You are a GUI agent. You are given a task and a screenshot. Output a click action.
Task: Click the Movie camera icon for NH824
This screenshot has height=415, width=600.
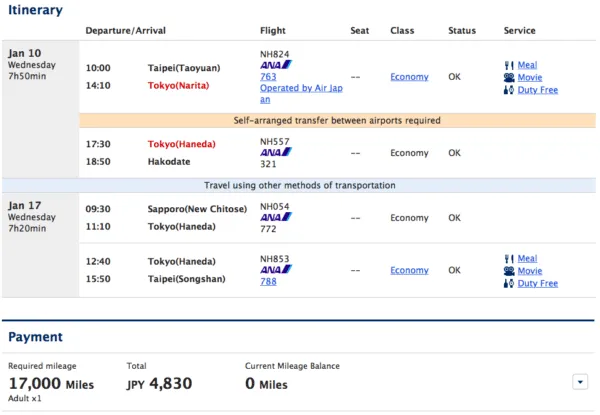pos(509,78)
